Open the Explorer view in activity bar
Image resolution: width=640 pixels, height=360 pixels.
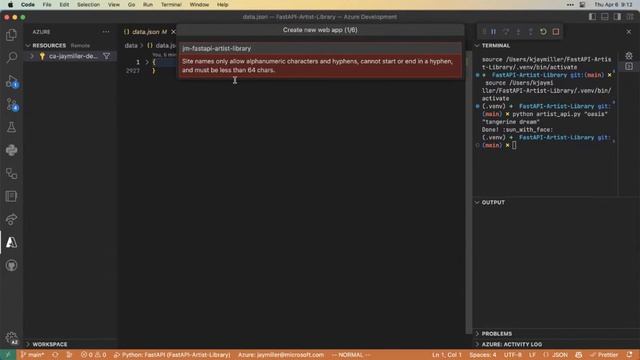click(x=11, y=35)
